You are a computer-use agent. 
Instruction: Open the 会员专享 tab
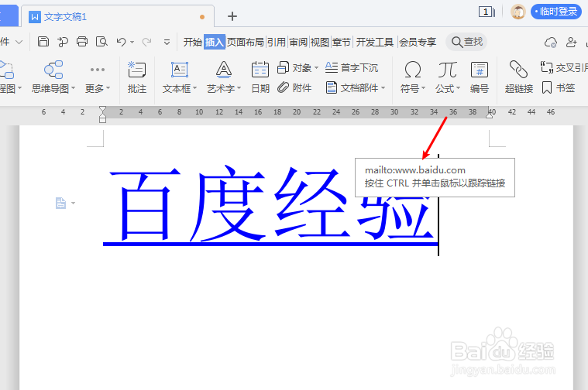[x=418, y=42]
